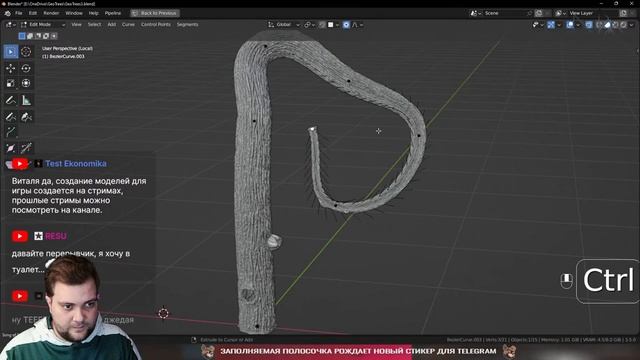Open the Render menu
This screenshot has height=360, width=640.
[x=51, y=13]
